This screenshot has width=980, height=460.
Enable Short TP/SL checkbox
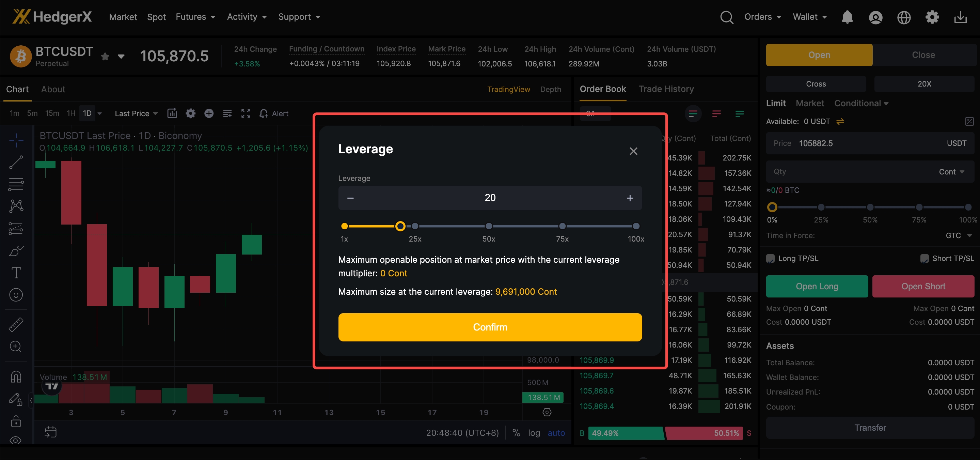coord(924,259)
